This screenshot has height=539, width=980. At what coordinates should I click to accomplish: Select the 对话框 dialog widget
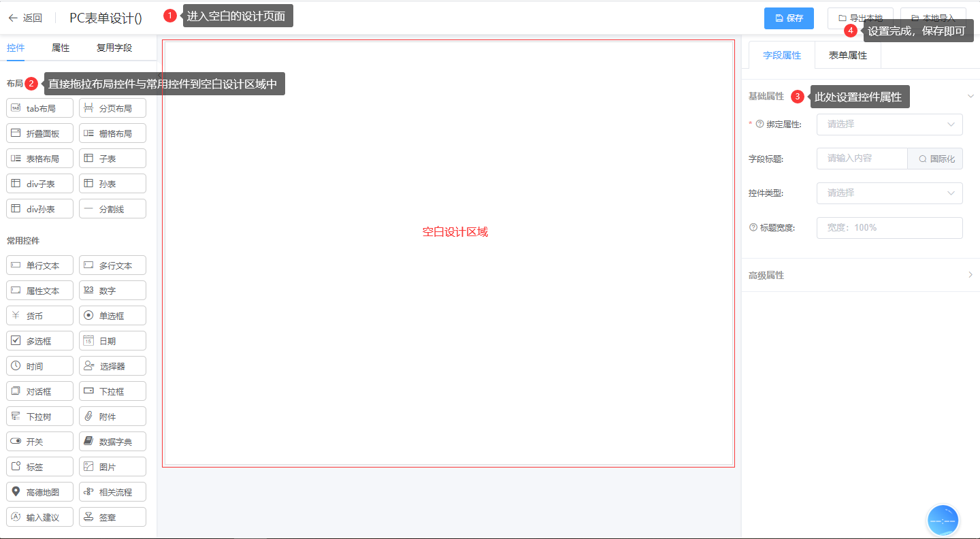click(39, 391)
